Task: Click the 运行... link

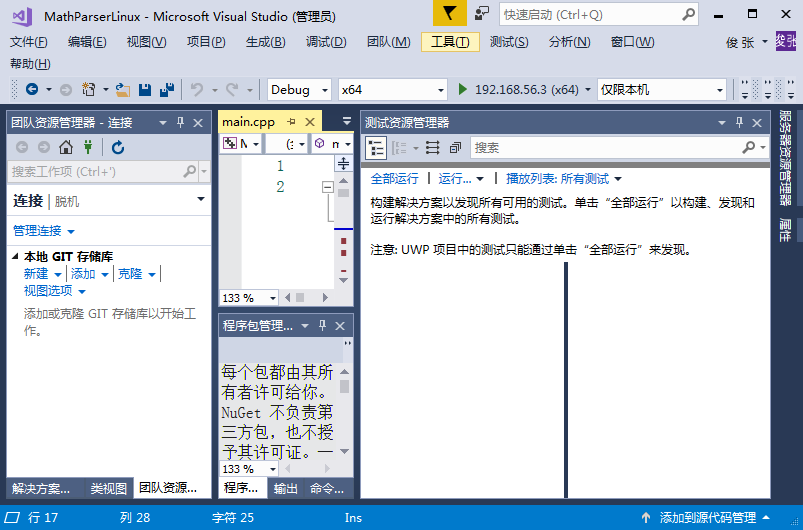Action: pos(455,179)
